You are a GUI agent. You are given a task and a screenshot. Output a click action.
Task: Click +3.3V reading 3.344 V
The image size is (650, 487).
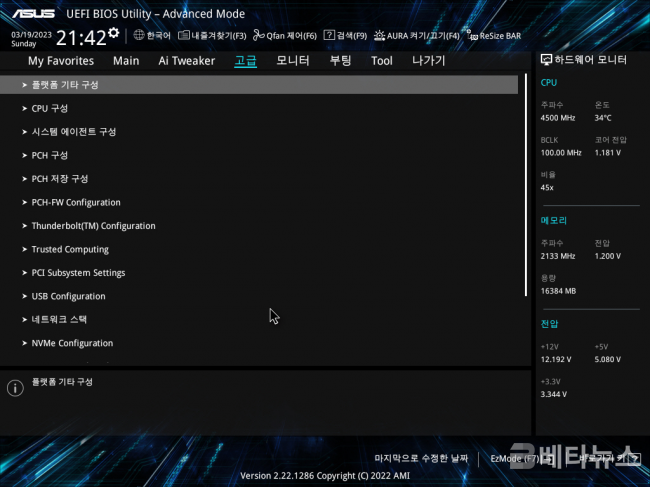click(x=553, y=394)
